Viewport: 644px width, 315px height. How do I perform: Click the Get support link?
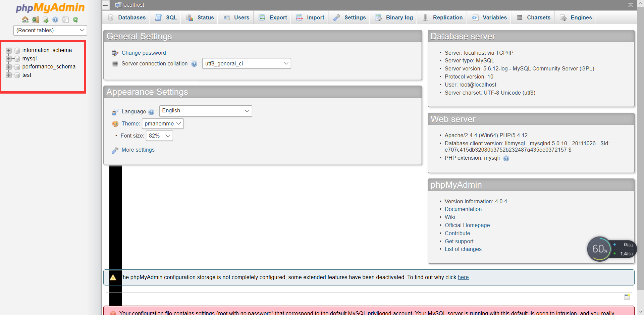459,242
